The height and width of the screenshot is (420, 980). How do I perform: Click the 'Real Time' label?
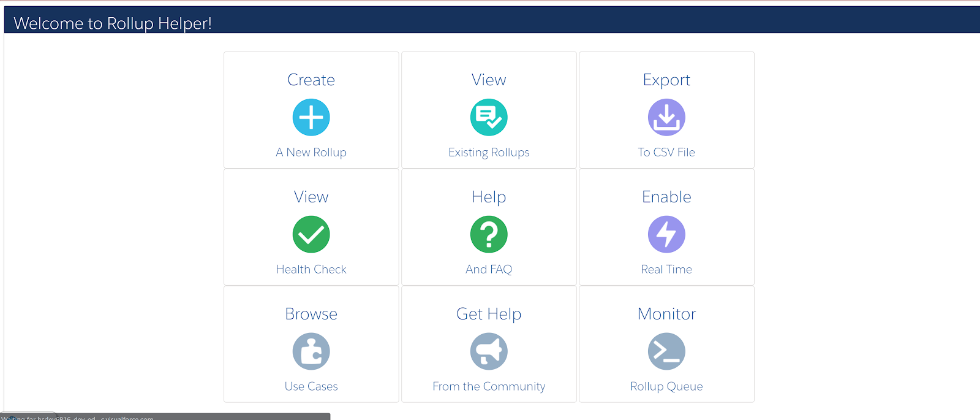666,269
